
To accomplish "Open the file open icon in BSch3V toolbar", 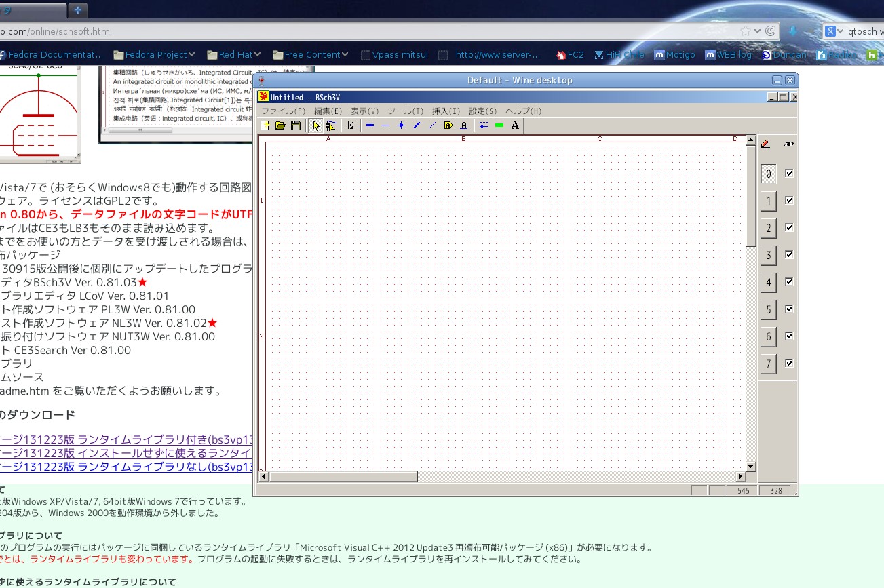I will pyautogui.click(x=280, y=125).
